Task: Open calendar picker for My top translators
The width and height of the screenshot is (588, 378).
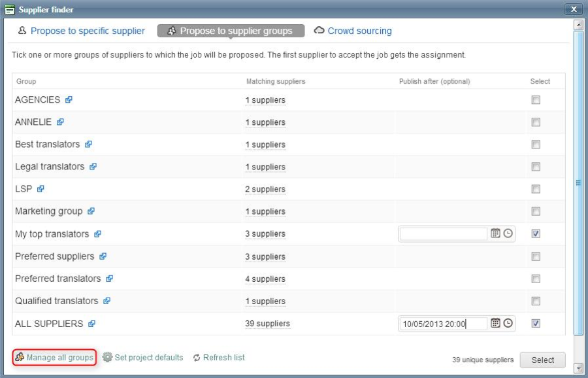Action: (495, 233)
